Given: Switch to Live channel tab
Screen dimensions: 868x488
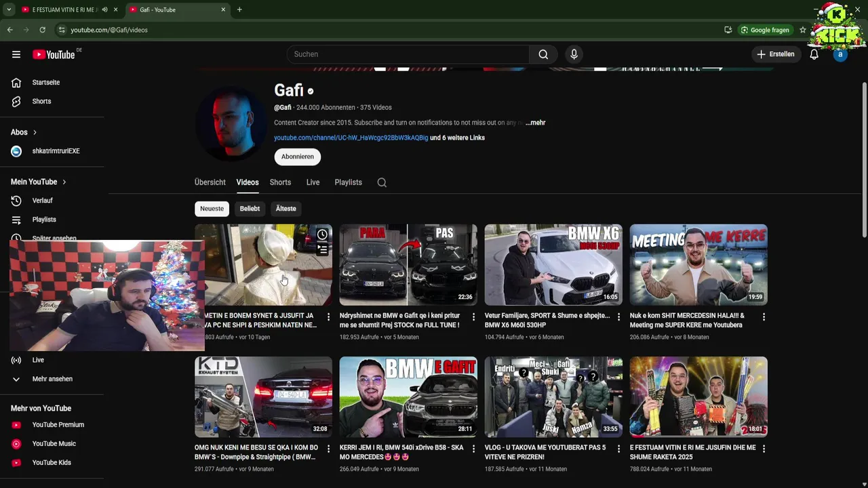Looking at the screenshot, I should tap(313, 182).
